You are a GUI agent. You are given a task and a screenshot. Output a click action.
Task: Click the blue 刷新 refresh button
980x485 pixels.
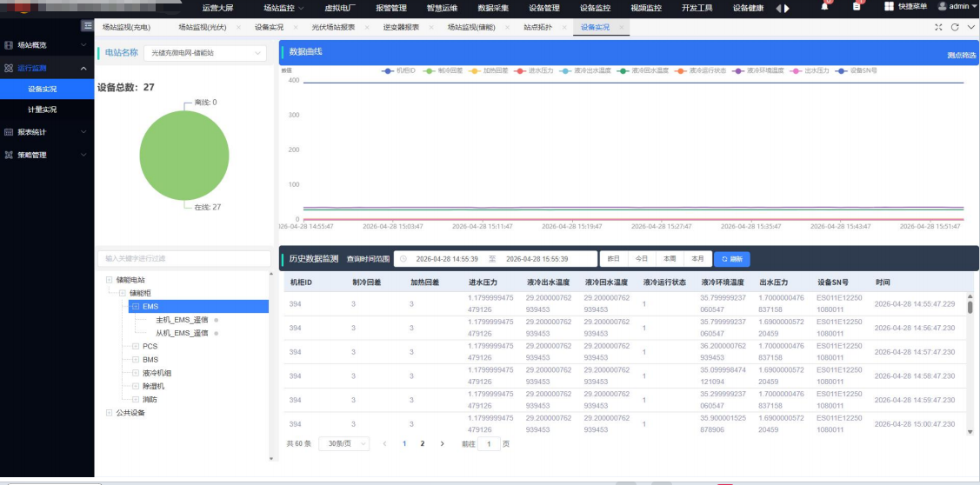(x=732, y=259)
